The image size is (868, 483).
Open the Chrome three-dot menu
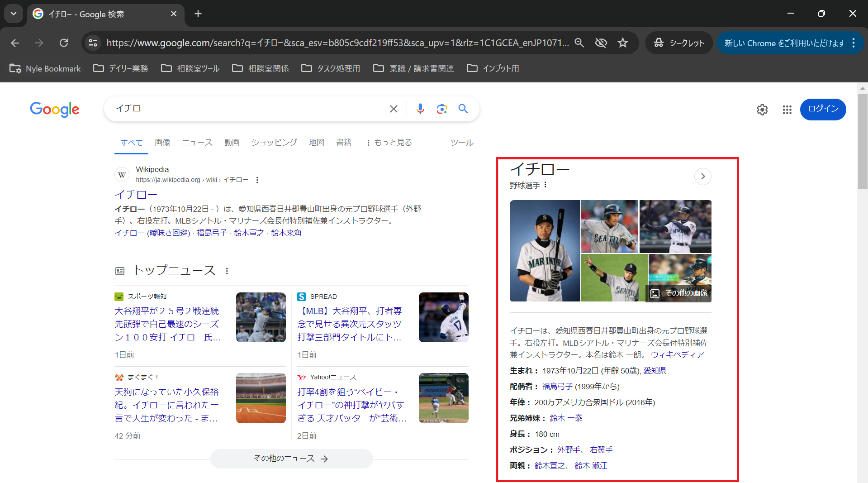[x=854, y=43]
